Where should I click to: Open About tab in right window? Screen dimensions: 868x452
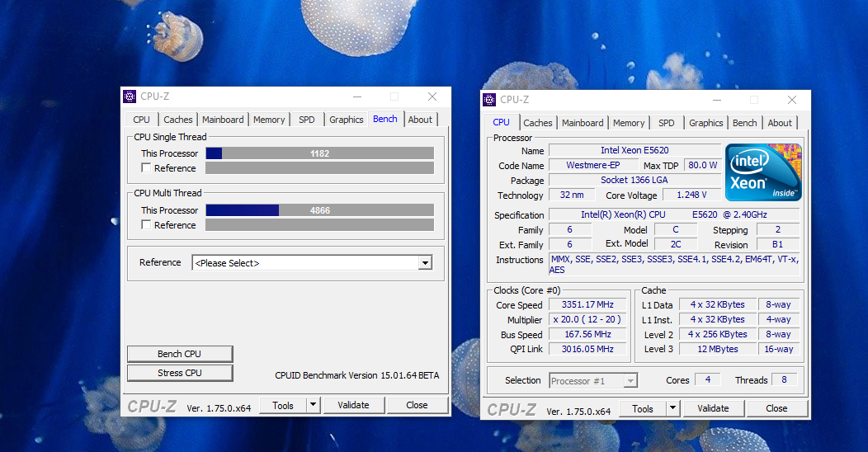coord(780,123)
